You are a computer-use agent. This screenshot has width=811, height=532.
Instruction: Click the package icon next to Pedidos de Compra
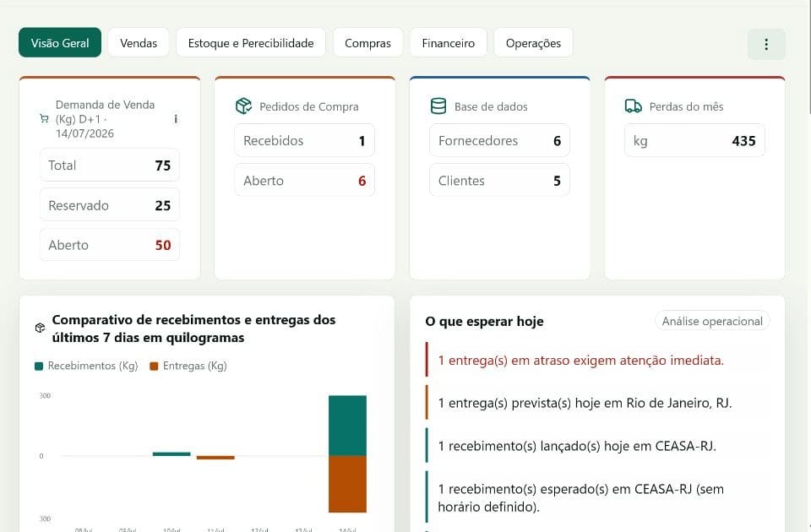click(x=243, y=106)
